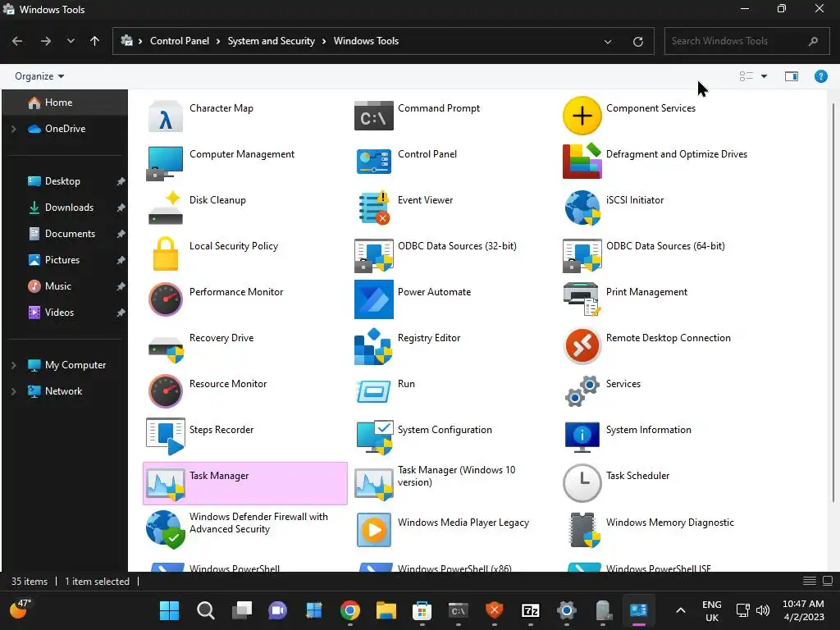Open the Windows Start button
The height and width of the screenshot is (630, 840).
pyautogui.click(x=169, y=610)
